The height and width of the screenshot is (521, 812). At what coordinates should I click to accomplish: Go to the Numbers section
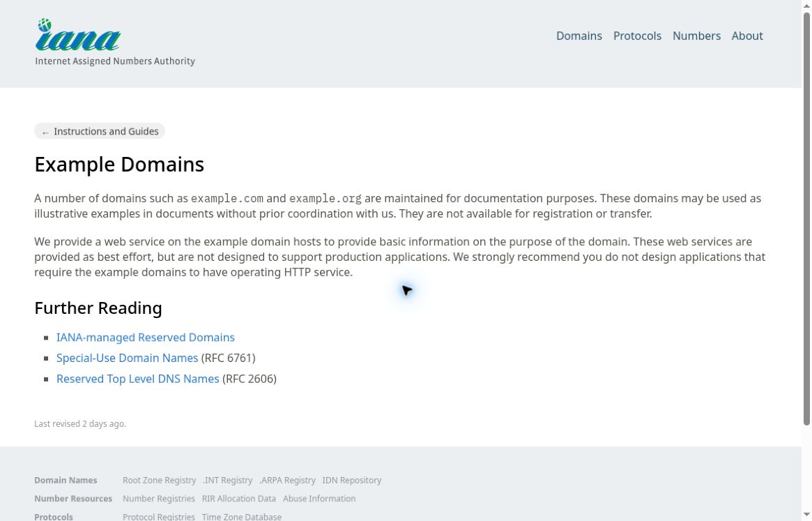696,36
